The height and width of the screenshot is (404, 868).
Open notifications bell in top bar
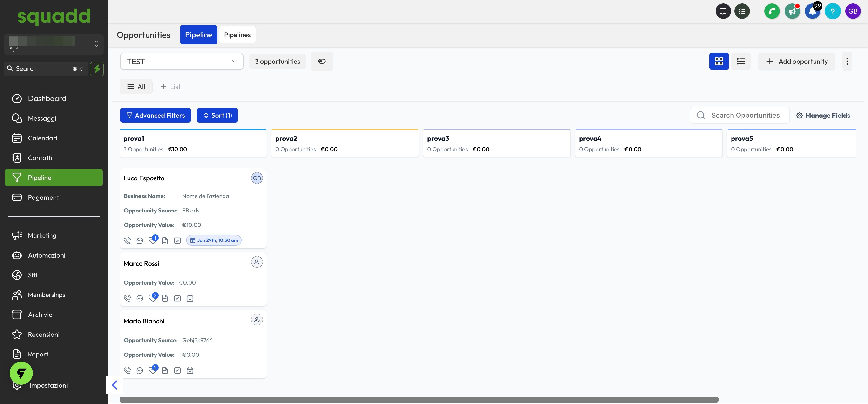812,11
